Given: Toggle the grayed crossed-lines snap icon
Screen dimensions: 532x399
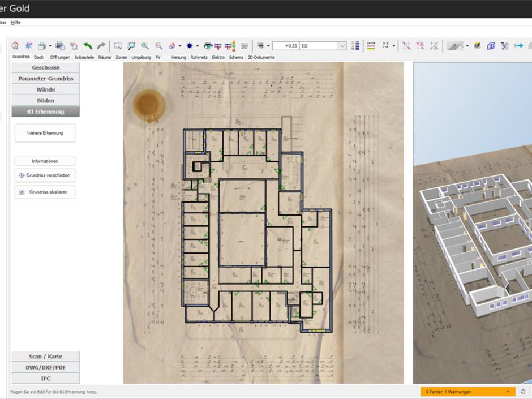Looking at the screenshot, I should (x=434, y=46).
